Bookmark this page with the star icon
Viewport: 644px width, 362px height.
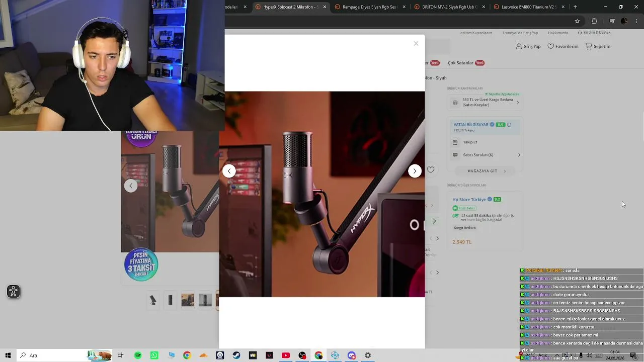577,21
